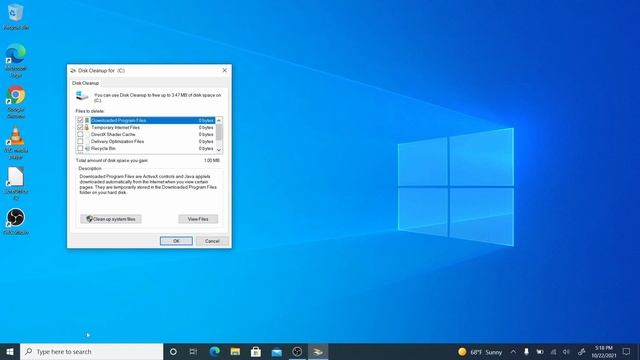
Task: Click the battery tray icon
Action: (x=540, y=351)
